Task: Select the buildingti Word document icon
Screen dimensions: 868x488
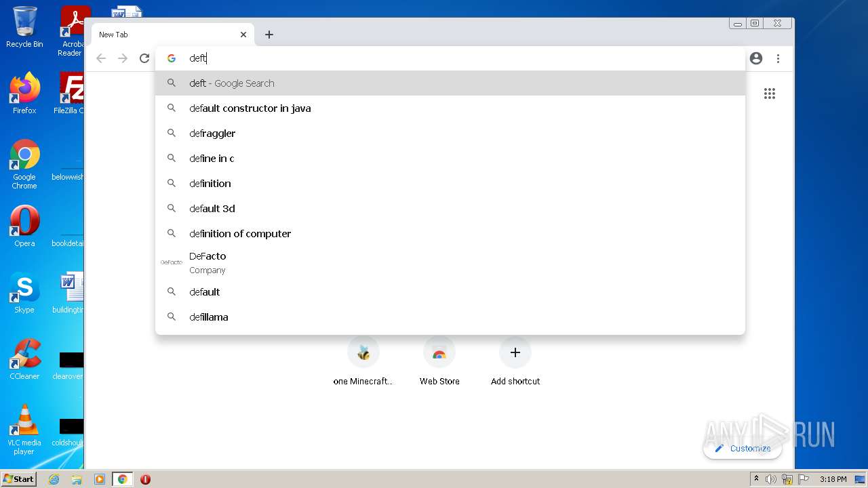Action: coord(69,293)
